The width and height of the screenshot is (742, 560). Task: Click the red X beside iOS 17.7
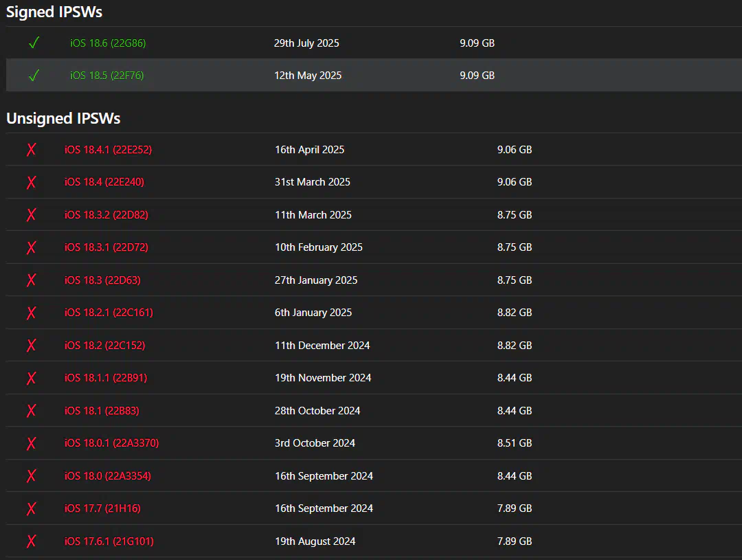click(x=31, y=508)
